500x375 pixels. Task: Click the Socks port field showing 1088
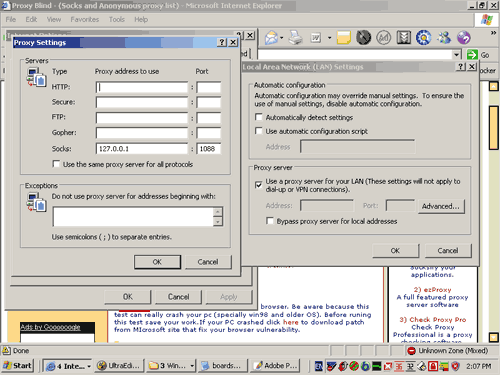click(209, 149)
